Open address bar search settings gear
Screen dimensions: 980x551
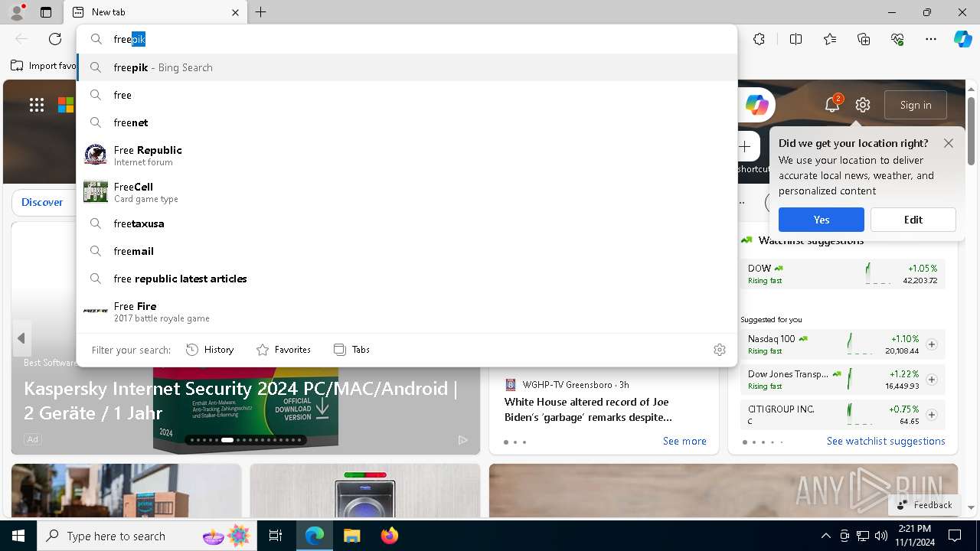click(720, 350)
